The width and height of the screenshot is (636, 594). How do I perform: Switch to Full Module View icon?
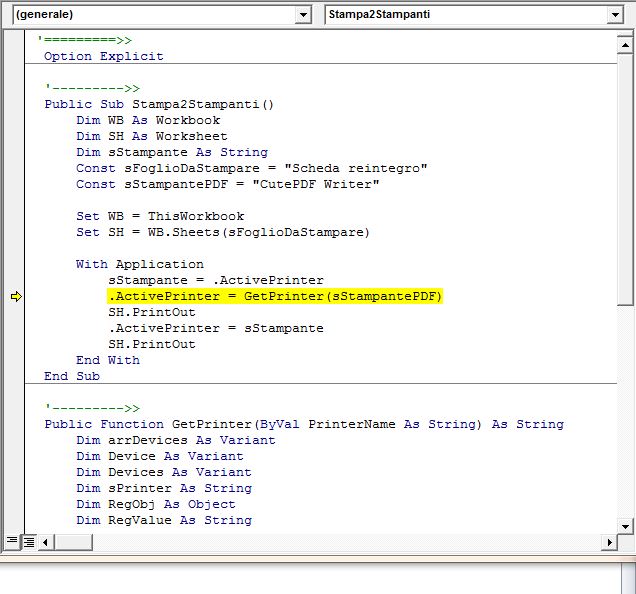(x=29, y=542)
